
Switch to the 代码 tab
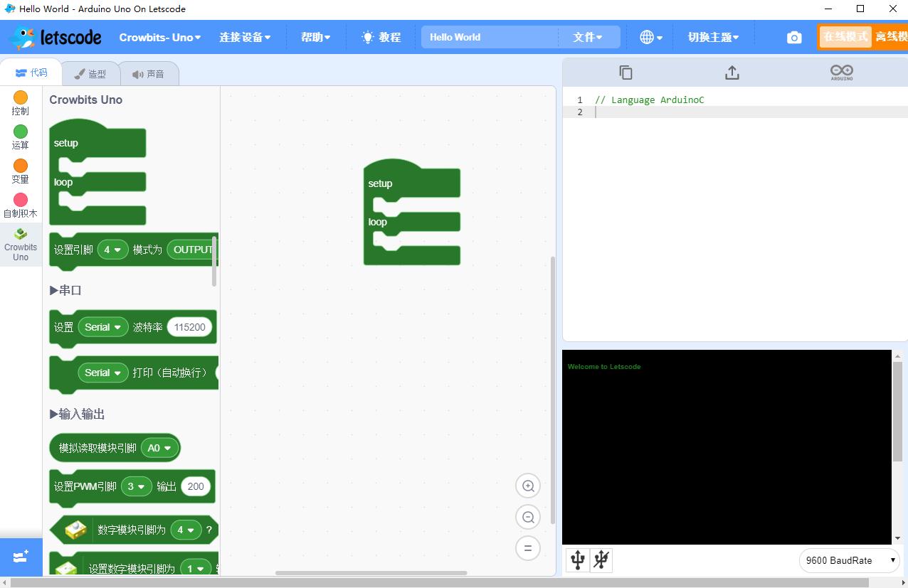tap(31, 73)
